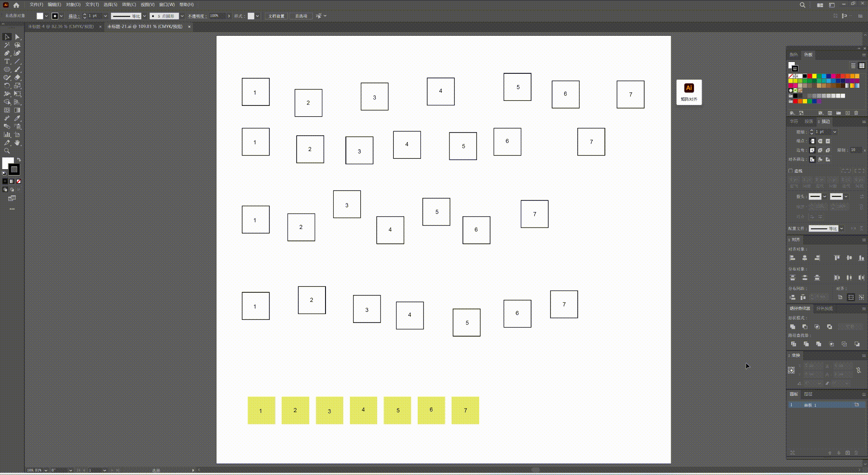The height and width of the screenshot is (475, 868).
Task: Open 粗细 weight dropdown in Stroke panel
Action: (835, 132)
